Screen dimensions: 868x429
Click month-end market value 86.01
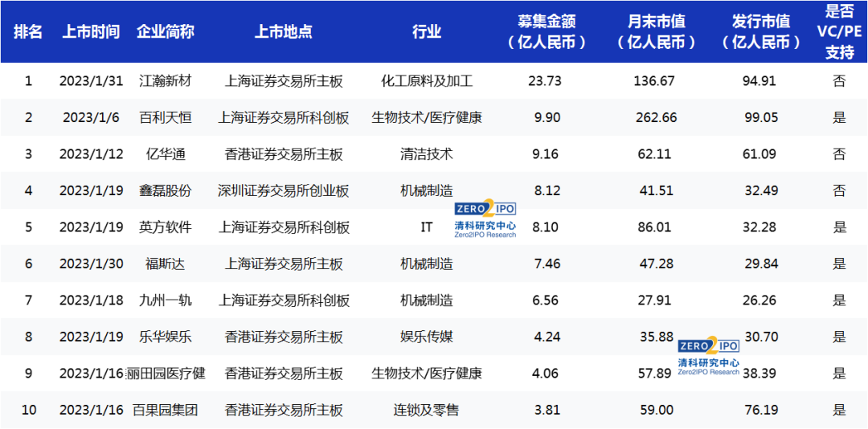pyautogui.click(x=657, y=227)
